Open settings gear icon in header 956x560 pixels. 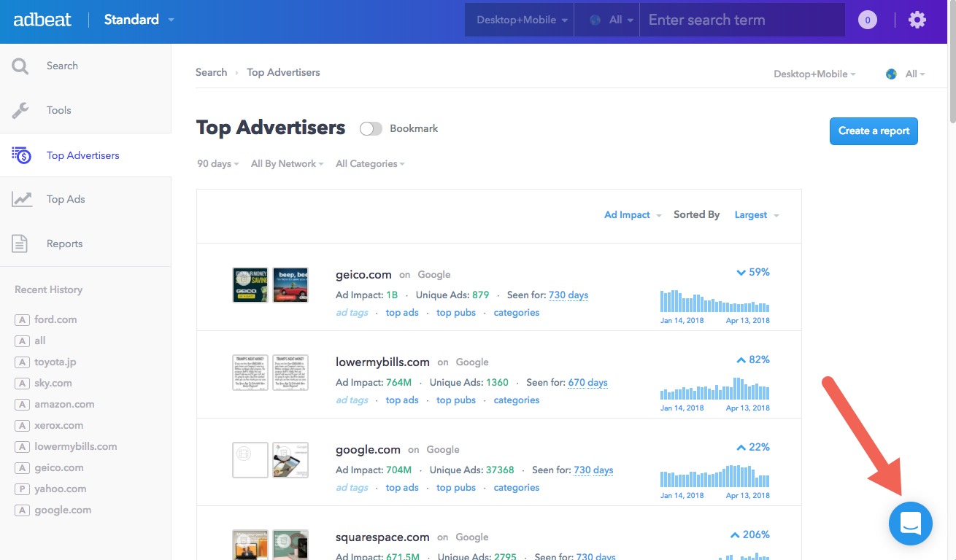pos(917,20)
